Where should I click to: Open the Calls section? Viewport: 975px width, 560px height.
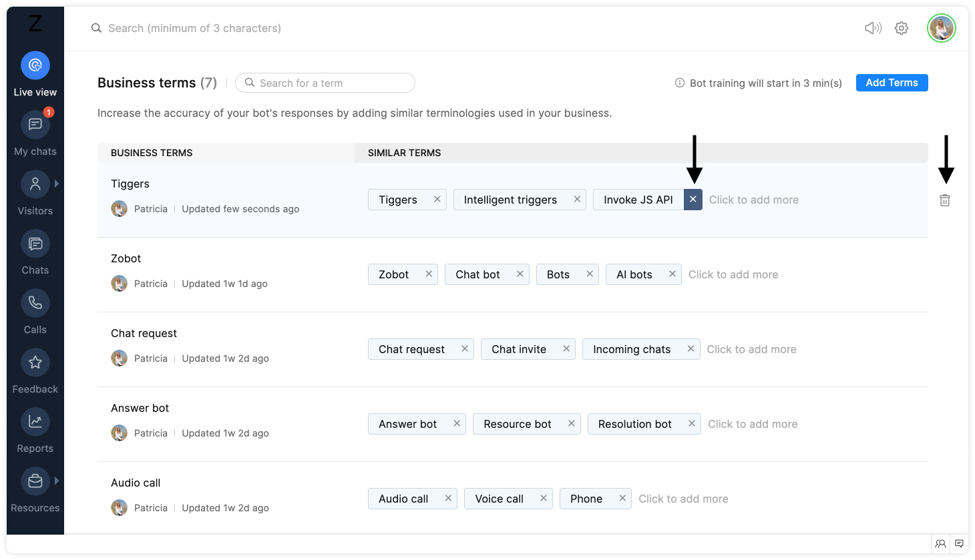35,303
